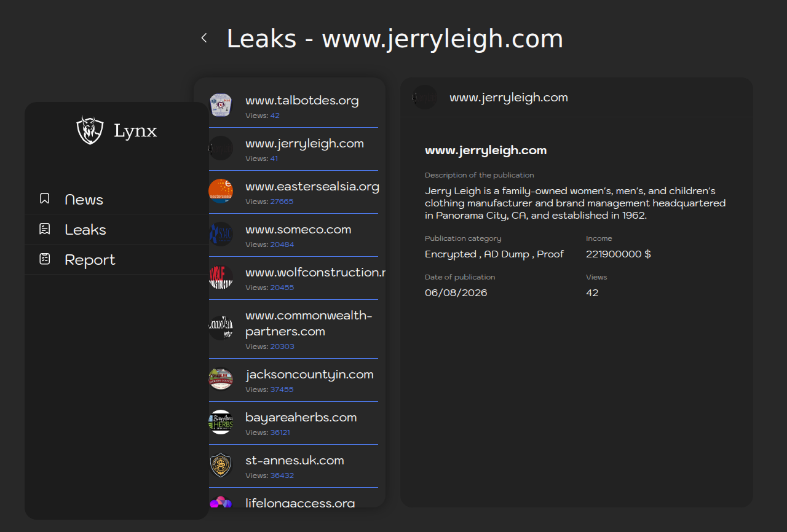Screen dimensions: 787x532
Task: Click the Views: 42 count under talbotdes.org
Action: coord(263,115)
